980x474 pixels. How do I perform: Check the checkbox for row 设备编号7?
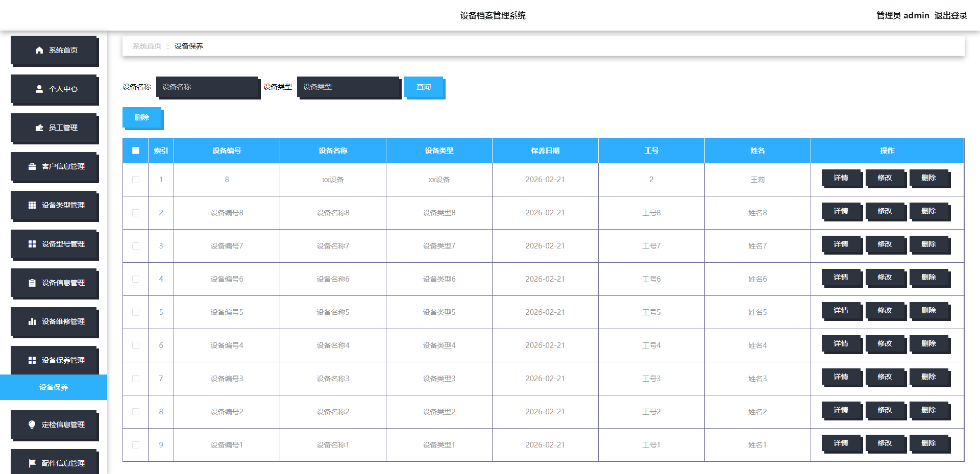[x=136, y=246]
